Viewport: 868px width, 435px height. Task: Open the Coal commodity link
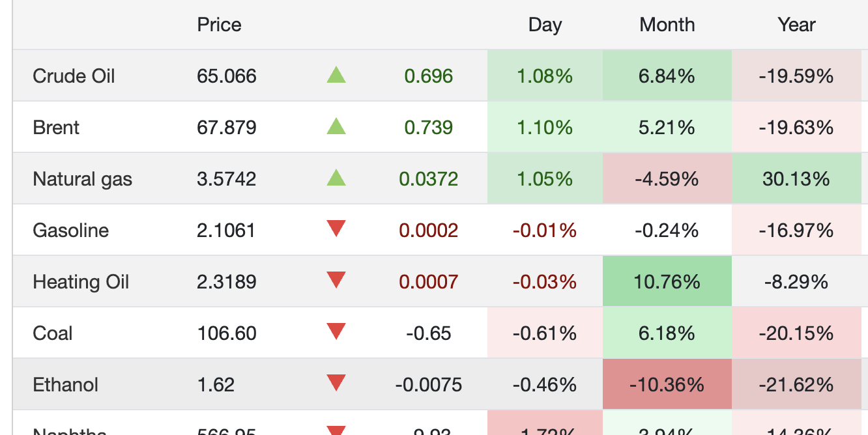tap(53, 333)
